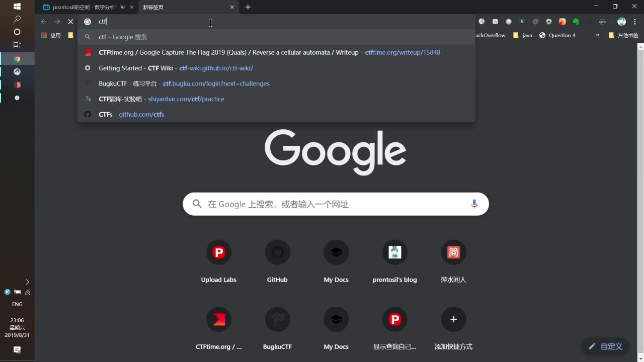Select the BugkuCTF 练习平台 suggestion
644x362 pixels.
coord(276,83)
